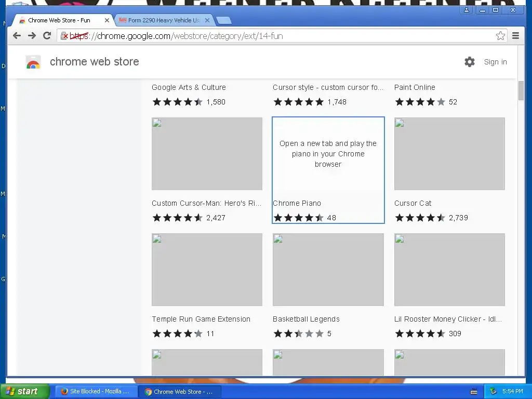
Task: Click the broken HTTPS lock icon in address bar
Action: [64, 36]
